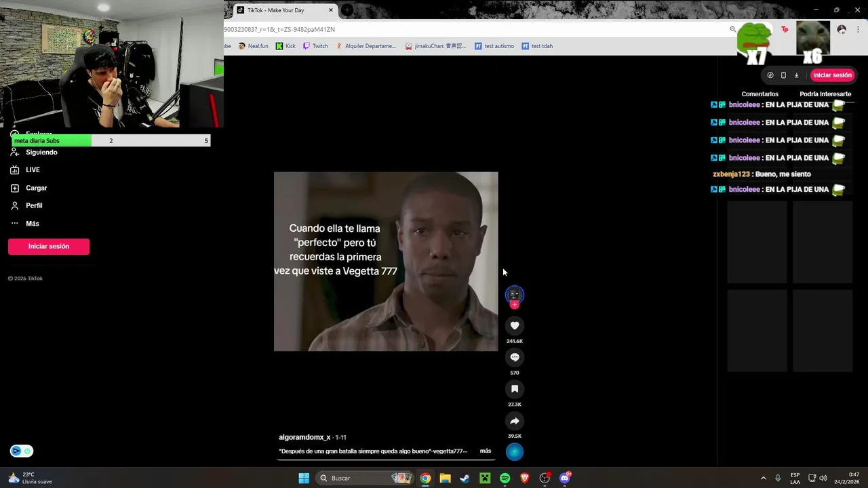Click the video progress bar under the caption
This screenshot has width=868, height=488.
point(387,460)
